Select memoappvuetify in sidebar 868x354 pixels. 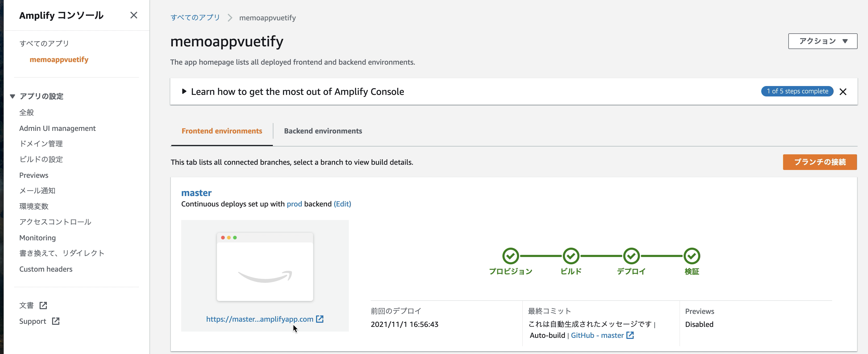coord(59,60)
